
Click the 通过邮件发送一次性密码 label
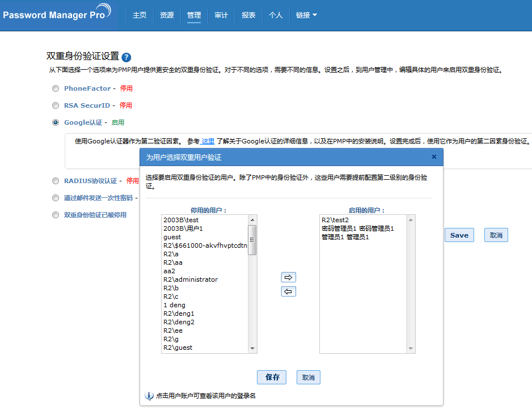click(98, 198)
